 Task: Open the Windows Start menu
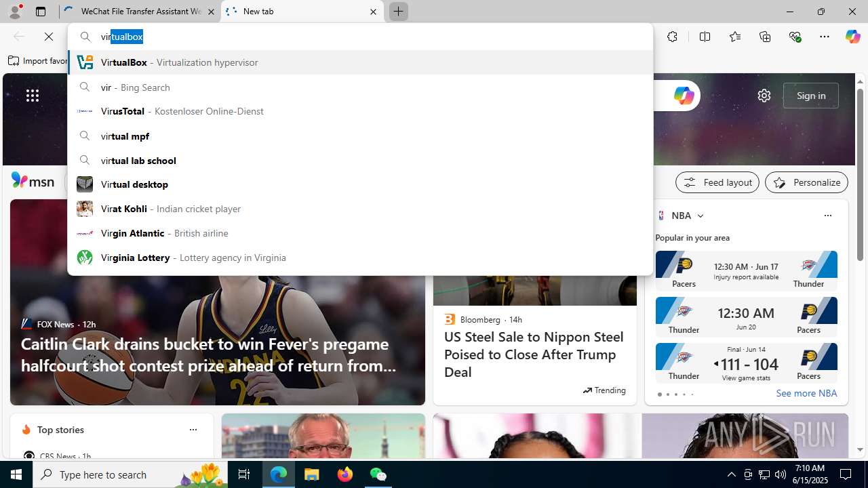pos(16,474)
